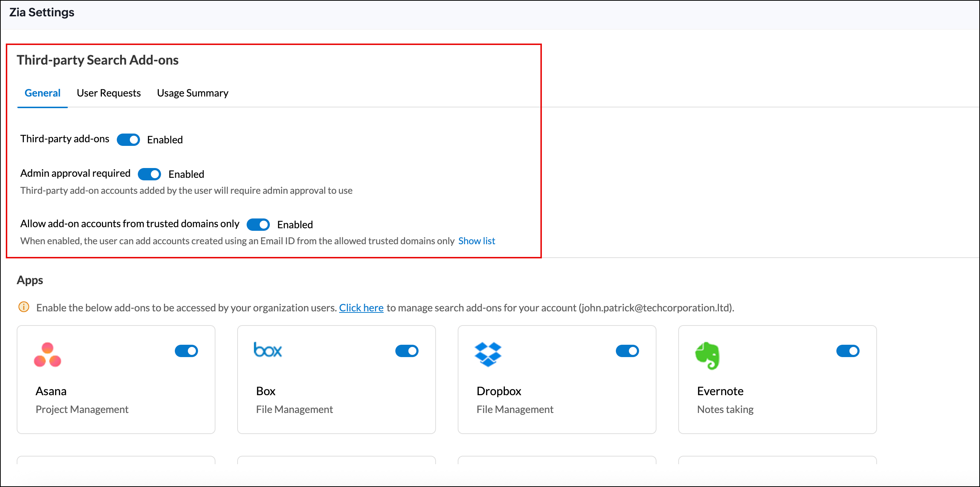The height and width of the screenshot is (487, 980).
Task: Turn off the Dropbox add-on toggle
Action: [x=627, y=351]
